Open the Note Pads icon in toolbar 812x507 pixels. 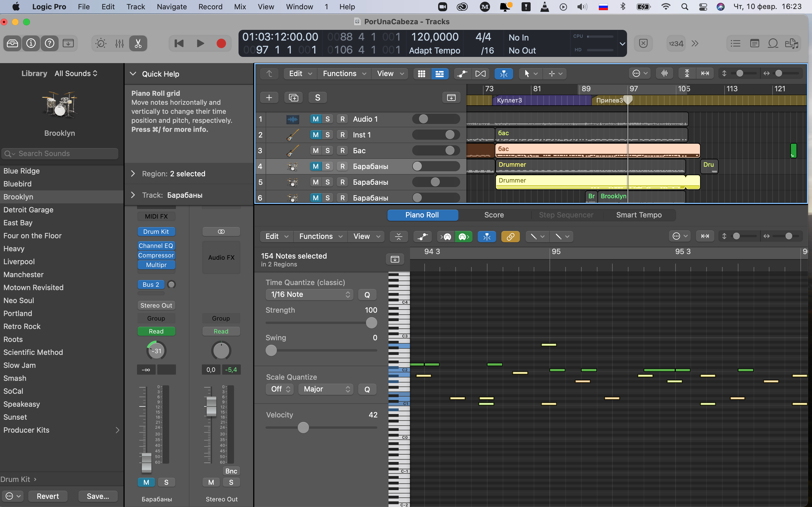[754, 43]
